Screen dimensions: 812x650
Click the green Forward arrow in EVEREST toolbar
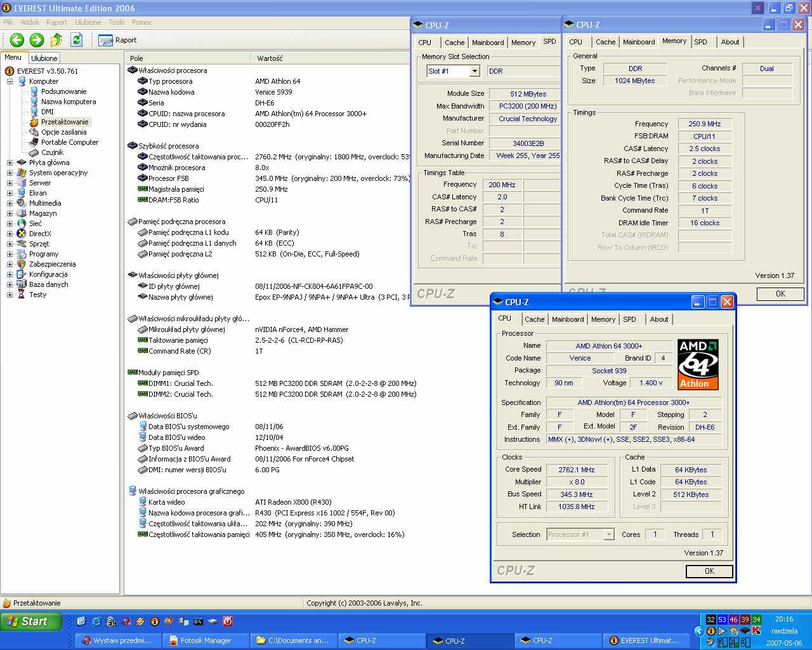pyautogui.click(x=37, y=40)
